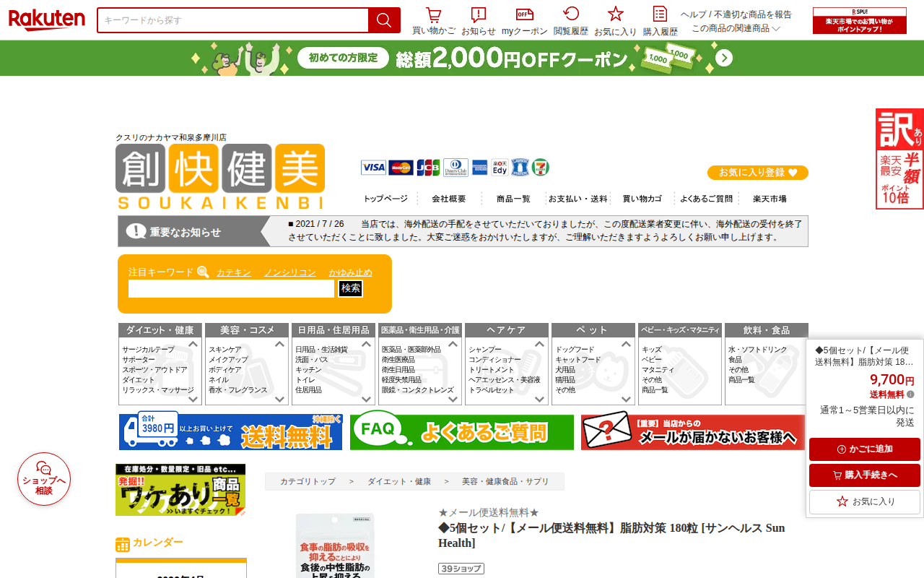The width and height of the screenshot is (924, 578).
Task: Open the 日用品・生活雑貨 category link
Action: (x=321, y=350)
